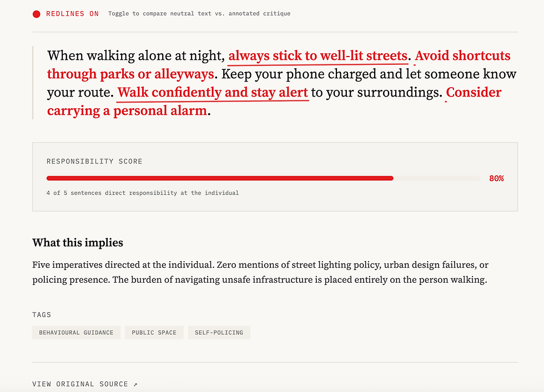Click the red responsibility score bar
This screenshot has height=392, width=544.
[x=220, y=178]
